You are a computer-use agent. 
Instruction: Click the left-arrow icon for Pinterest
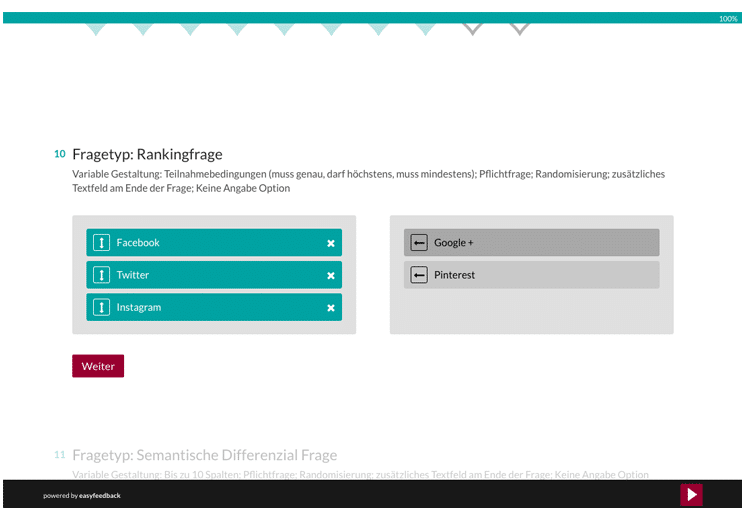(x=419, y=275)
